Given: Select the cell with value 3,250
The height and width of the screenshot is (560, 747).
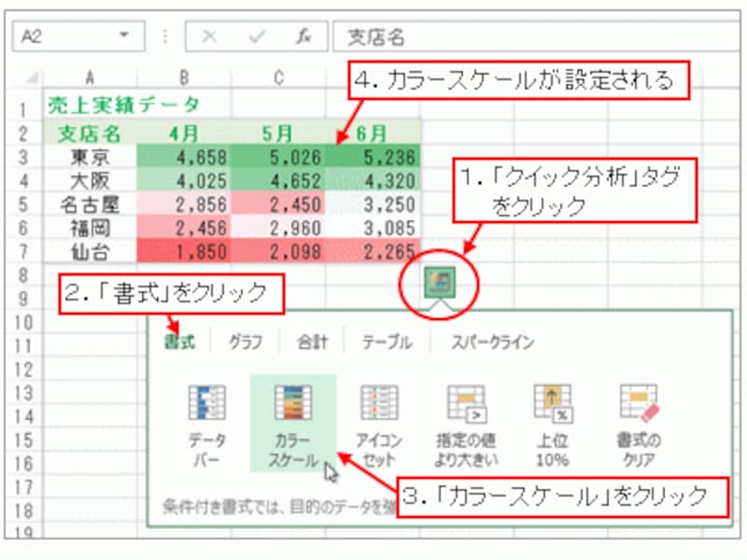Looking at the screenshot, I should point(373,204).
